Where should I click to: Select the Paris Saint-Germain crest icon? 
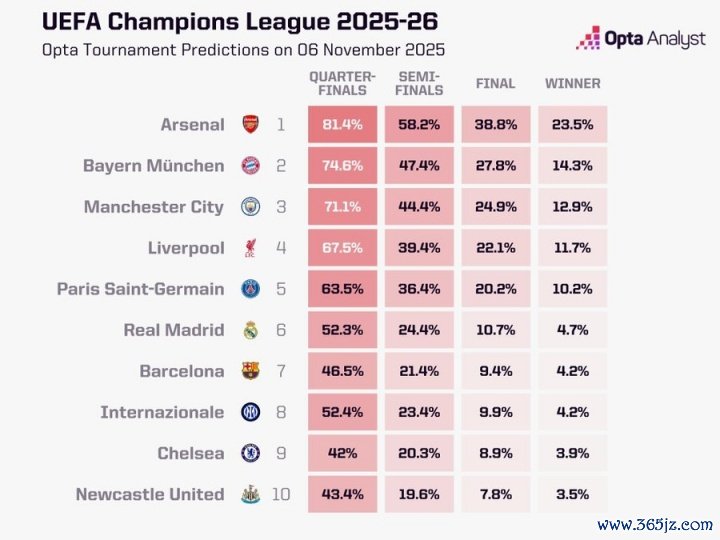coord(250,289)
